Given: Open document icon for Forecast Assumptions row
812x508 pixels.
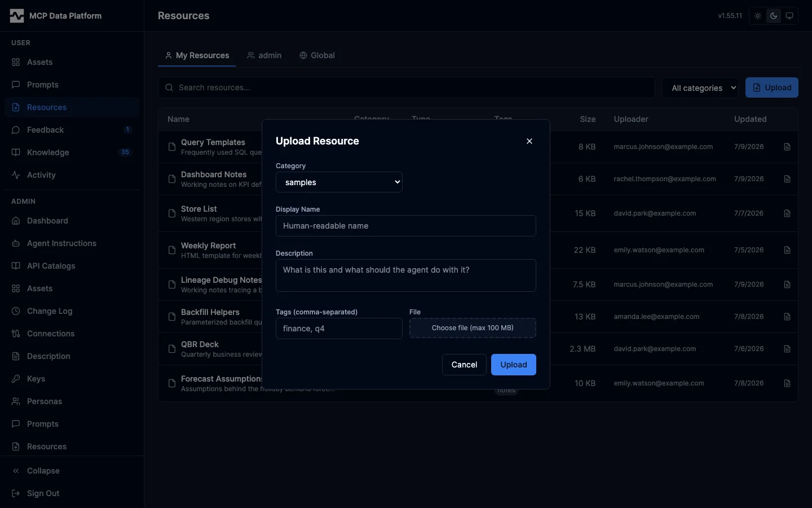Looking at the screenshot, I should [x=787, y=383].
